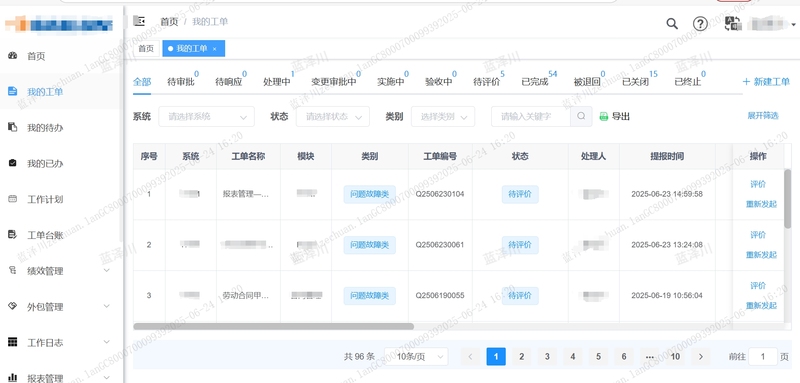Click the pagination ellipsis button
The width and height of the screenshot is (800, 383).
(x=649, y=356)
